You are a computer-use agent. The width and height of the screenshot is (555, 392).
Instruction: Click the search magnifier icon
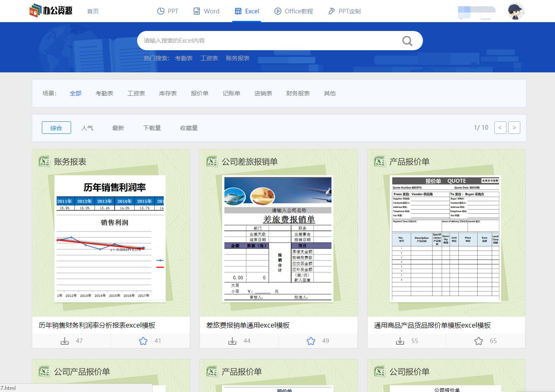click(x=406, y=40)
